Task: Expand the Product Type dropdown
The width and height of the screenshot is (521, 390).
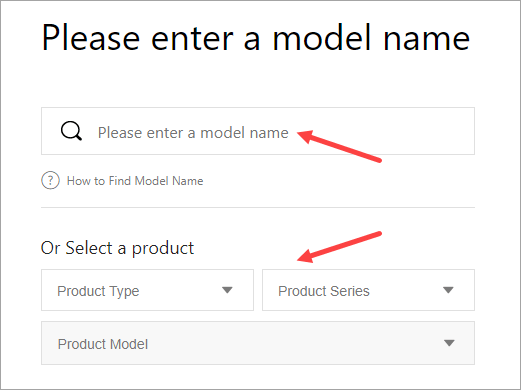Action: [x=147, y=290]
